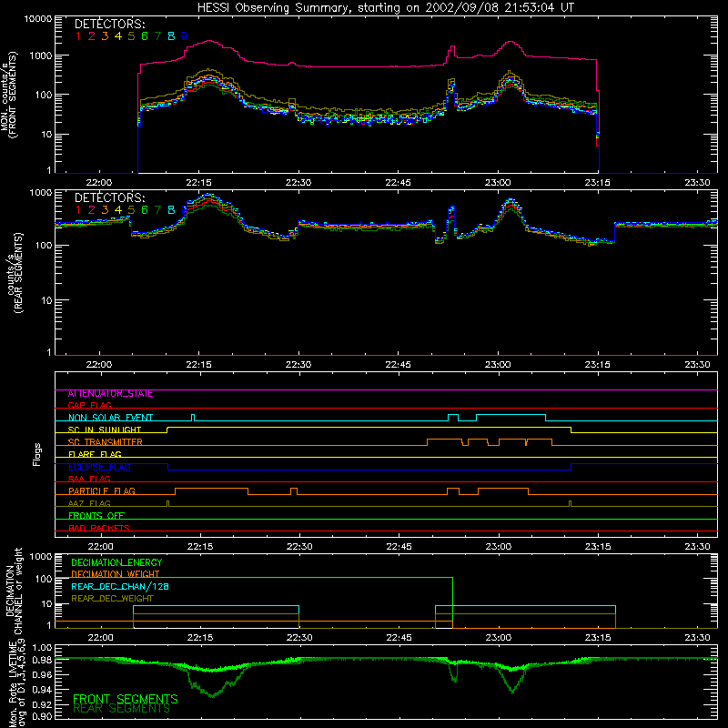Click the AAZ_FLAG label
Viewport: 728px width, 728px height.
point(89,503)
